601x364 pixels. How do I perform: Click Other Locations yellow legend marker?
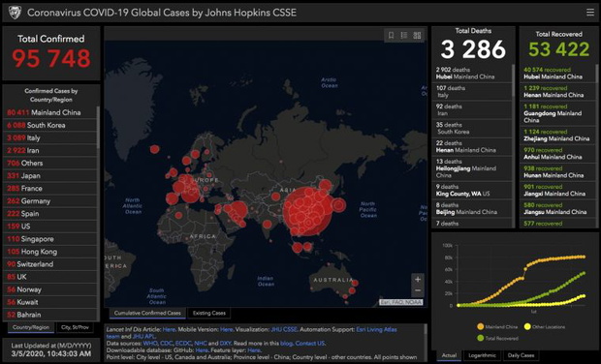pos(527,326)
